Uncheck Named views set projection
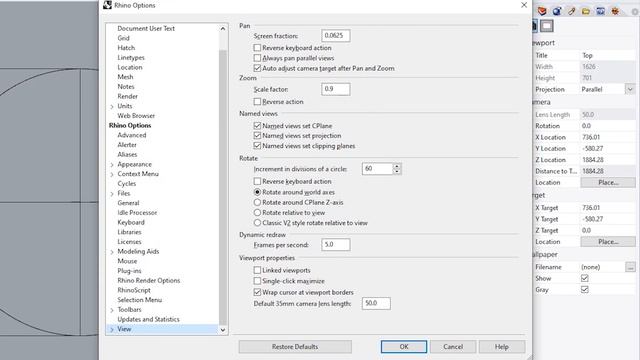Viewport: 640px width, 360px height. click(257, 136)
